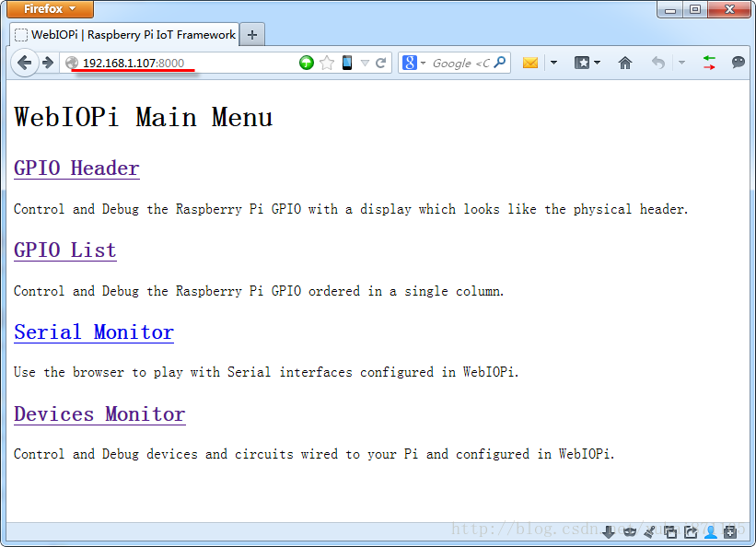The height and width of the screenshot is (547, 756).
Task: Open the Firefox application menu
Action: [x=50, y=8]
